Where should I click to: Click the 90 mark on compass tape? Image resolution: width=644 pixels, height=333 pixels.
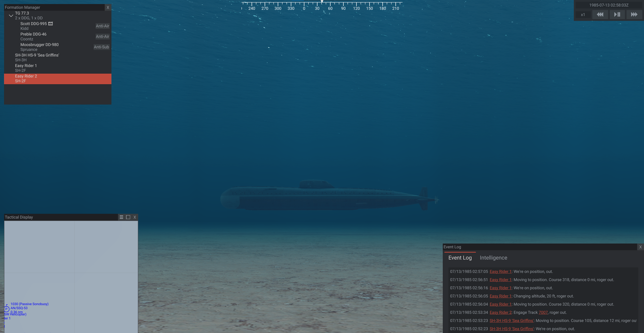[x=343, y=9]
